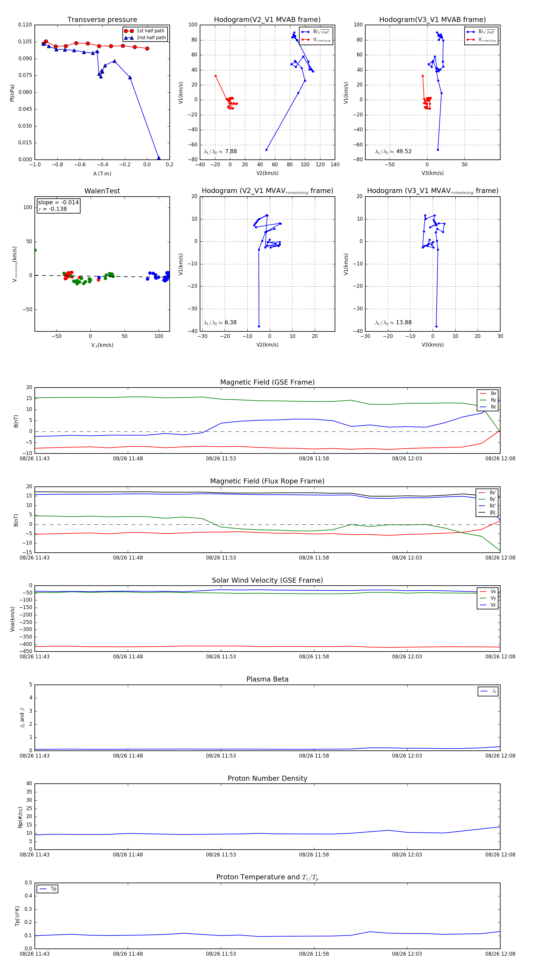Click the 'WalenTest' plot title

pyautogui.click(x=102, y=191)
